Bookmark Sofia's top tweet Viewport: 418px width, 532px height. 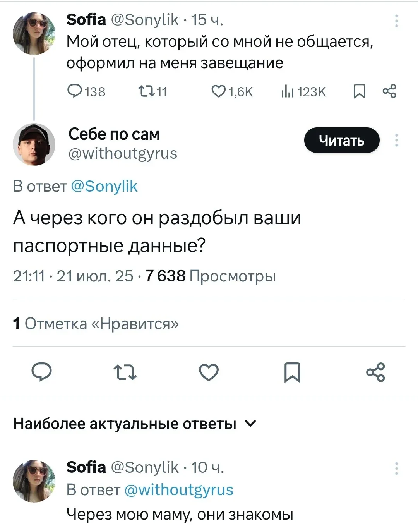360,92
